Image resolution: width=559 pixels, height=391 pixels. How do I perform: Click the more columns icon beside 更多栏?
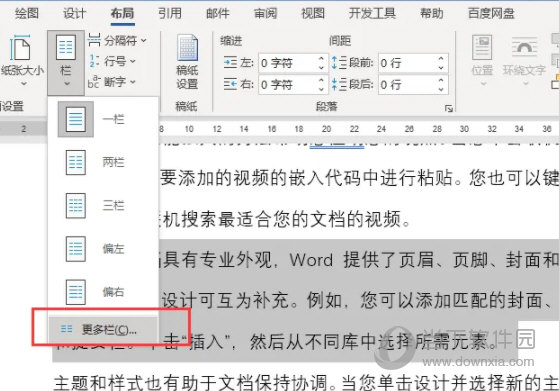(66, 329)
